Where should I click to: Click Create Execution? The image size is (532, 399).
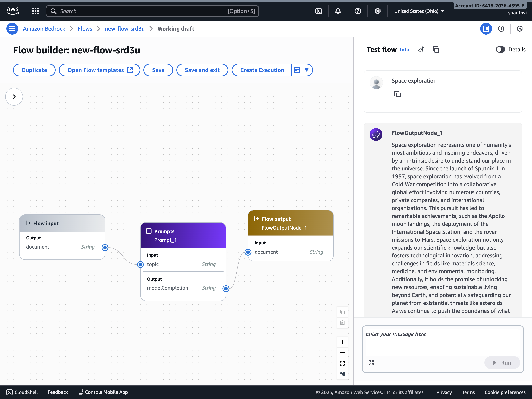pyautogui.click(x=262, y=70)
